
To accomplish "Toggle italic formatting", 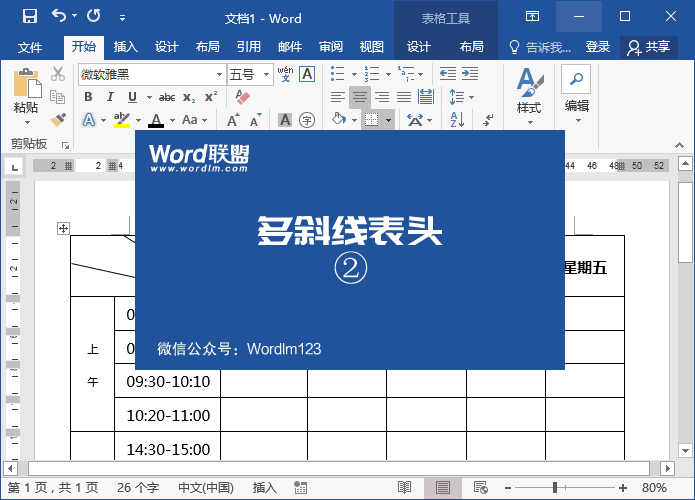I will (x=110, y=97).
